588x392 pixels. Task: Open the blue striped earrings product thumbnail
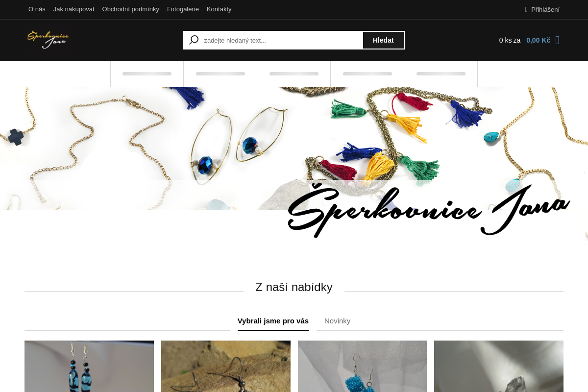pos(89,366)
